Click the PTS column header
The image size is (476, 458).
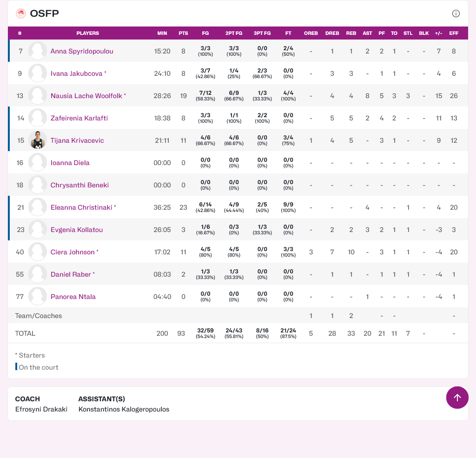[183, 33]
